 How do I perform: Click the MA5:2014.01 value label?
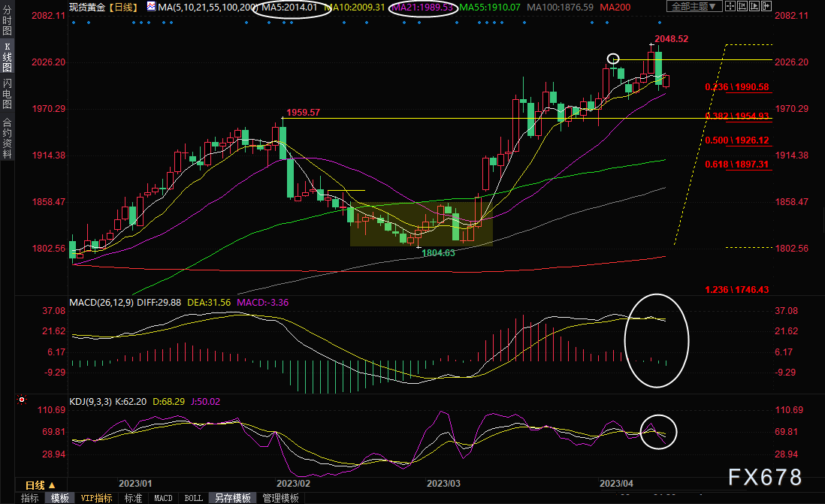289,7
